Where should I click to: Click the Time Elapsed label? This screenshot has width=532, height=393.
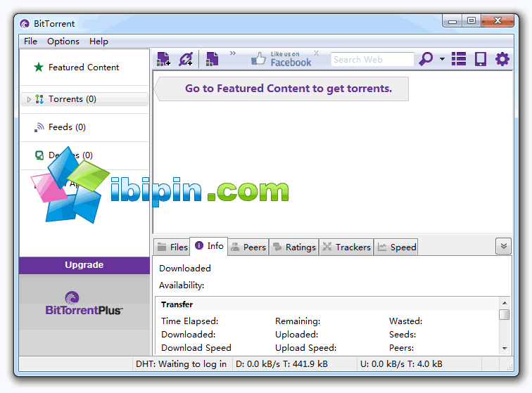pyautogui.click(x=190, y=321)
